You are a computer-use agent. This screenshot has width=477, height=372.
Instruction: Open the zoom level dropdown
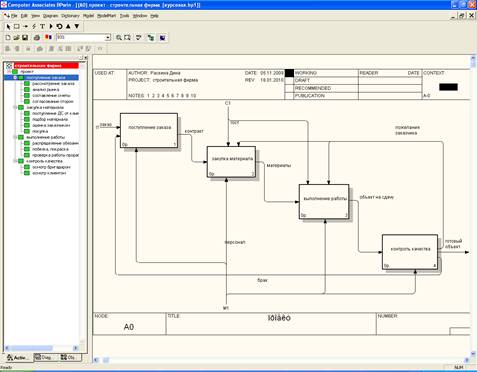[x=107, y=38]
